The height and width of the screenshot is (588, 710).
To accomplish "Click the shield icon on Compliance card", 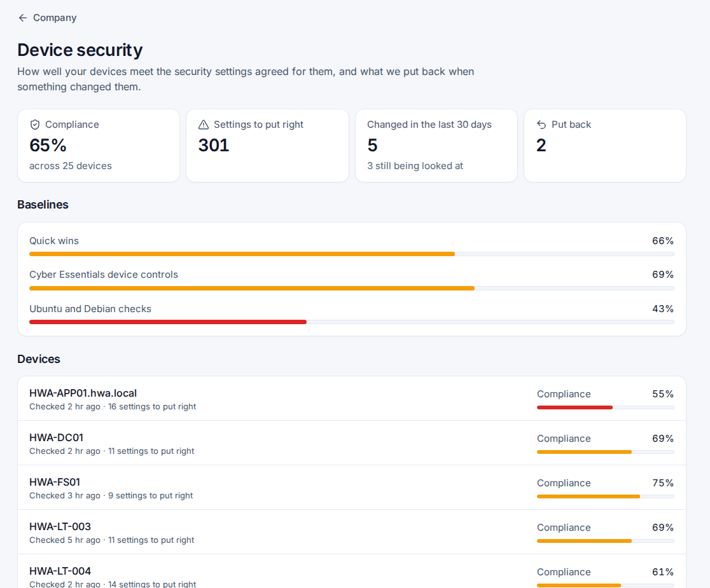I will [x=35, y=125].
